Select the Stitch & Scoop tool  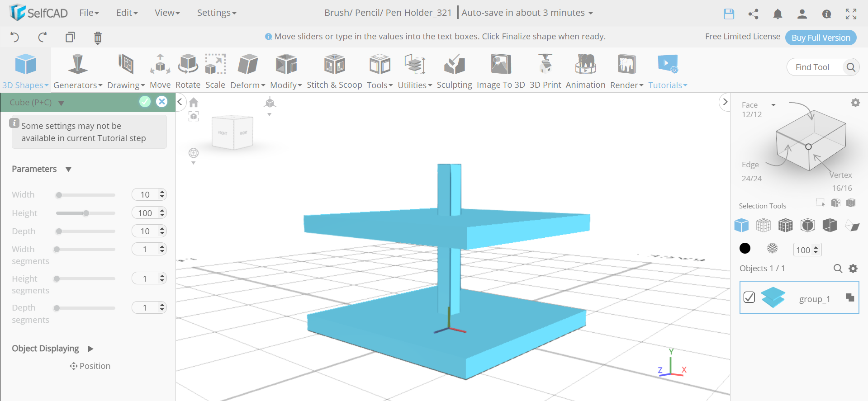click(334, 71)
